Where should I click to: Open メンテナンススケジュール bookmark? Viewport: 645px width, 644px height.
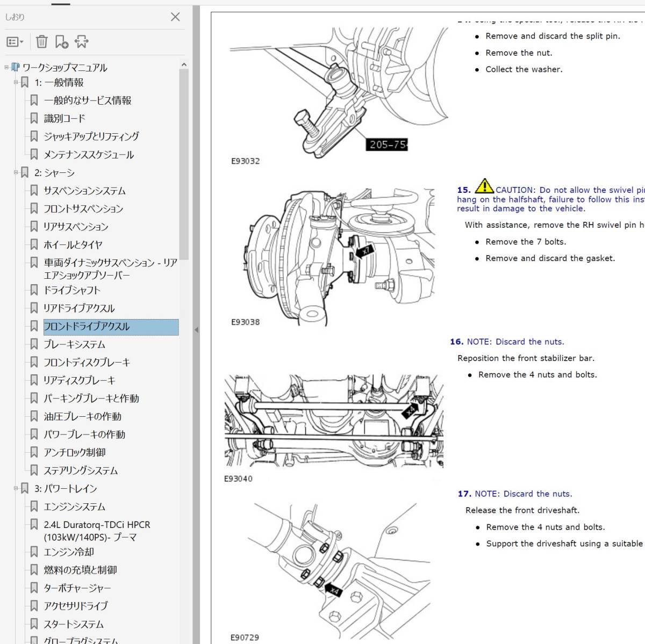[89, 155]
